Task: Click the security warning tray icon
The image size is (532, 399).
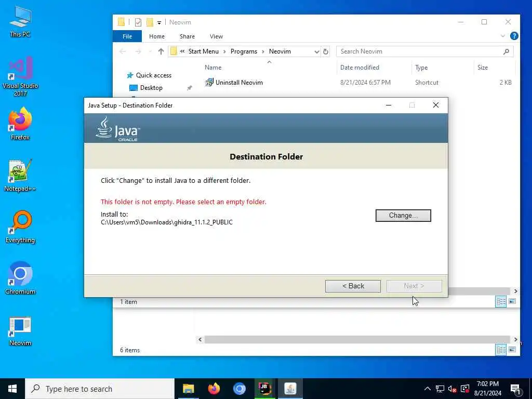Action: point(465,389)
